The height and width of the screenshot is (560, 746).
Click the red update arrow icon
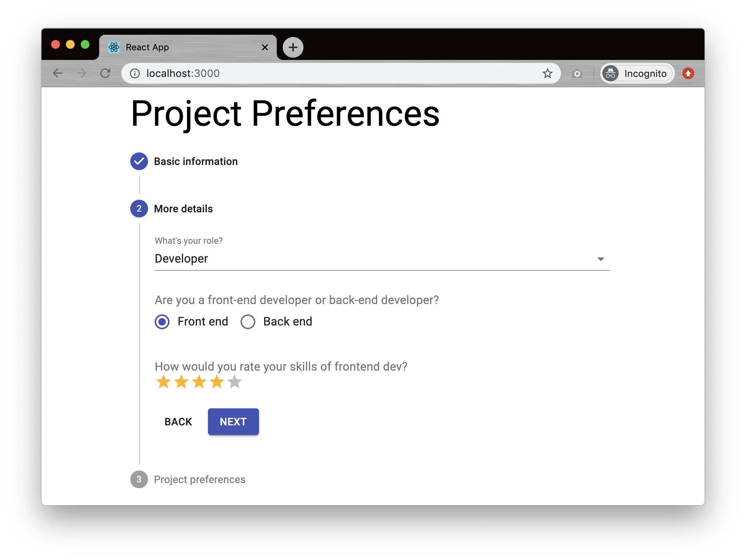point(688,74)
